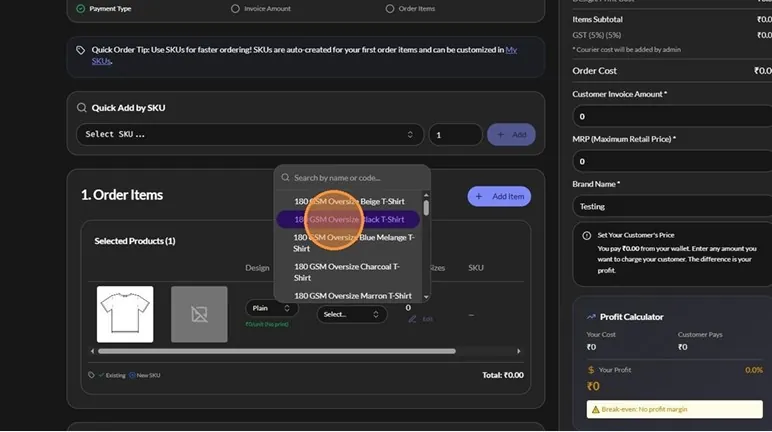Open the Select... product dropdown
The height and width of the screenshot is (432, 772).
(x=352, y=314)
